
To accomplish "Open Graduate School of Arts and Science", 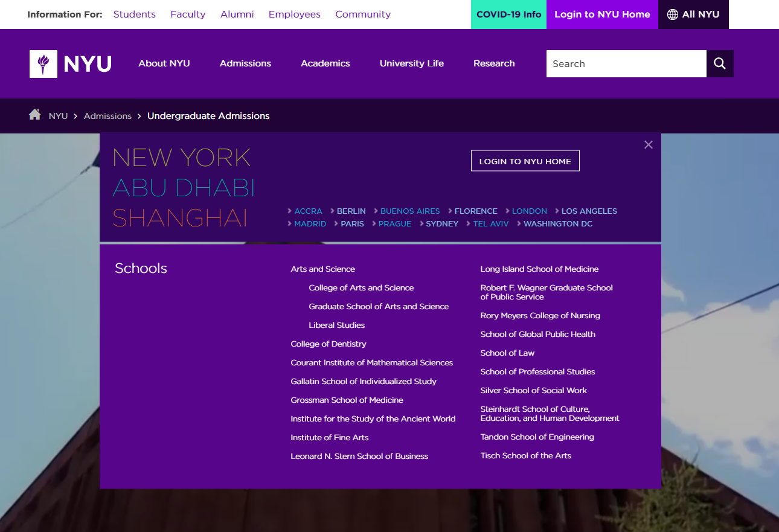I will pyautogui.click(x=379, y=307).
